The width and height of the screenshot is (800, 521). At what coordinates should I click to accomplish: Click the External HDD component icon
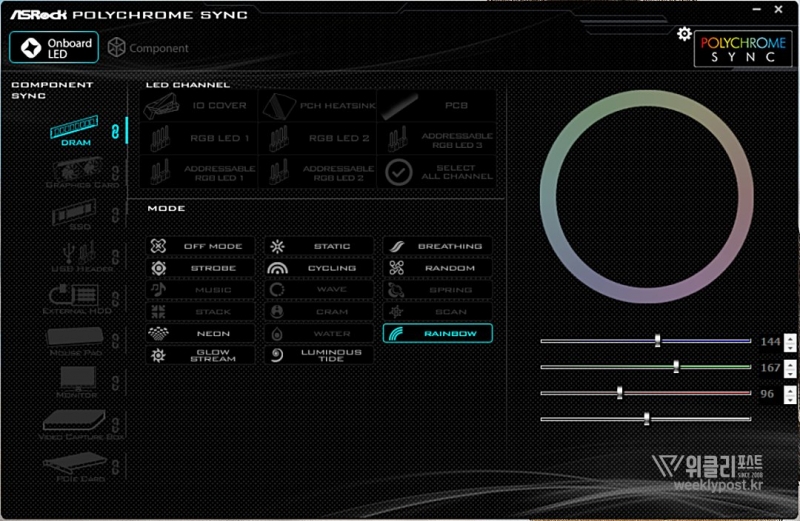coord(76,297)
